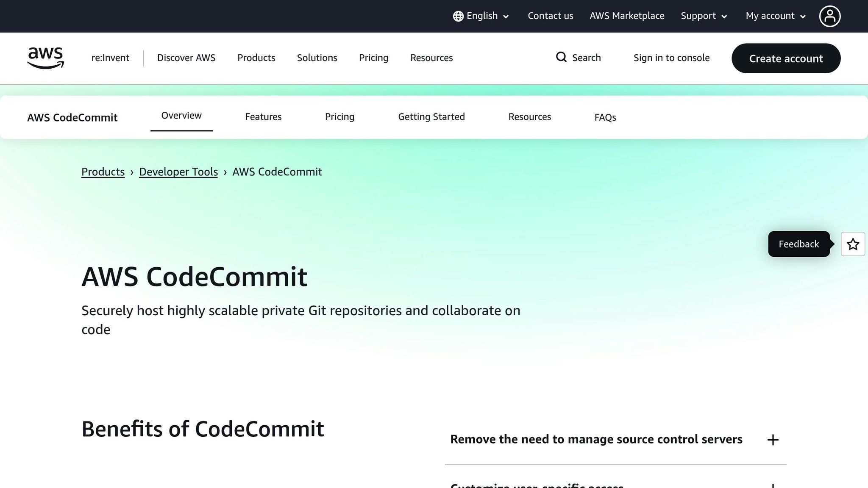The image size is (868, 488).
Task: Open the search by clicking the magnifier icon
Action: 561,57
